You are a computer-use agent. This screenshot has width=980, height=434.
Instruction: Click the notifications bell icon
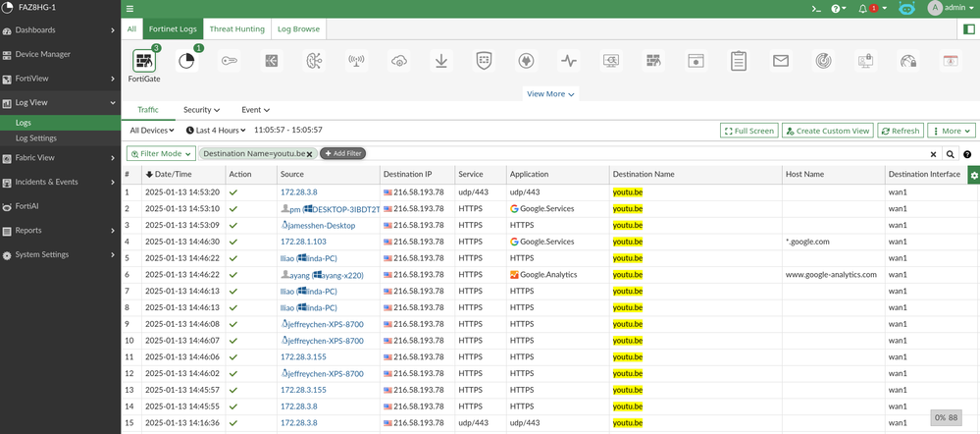[862, 8]
